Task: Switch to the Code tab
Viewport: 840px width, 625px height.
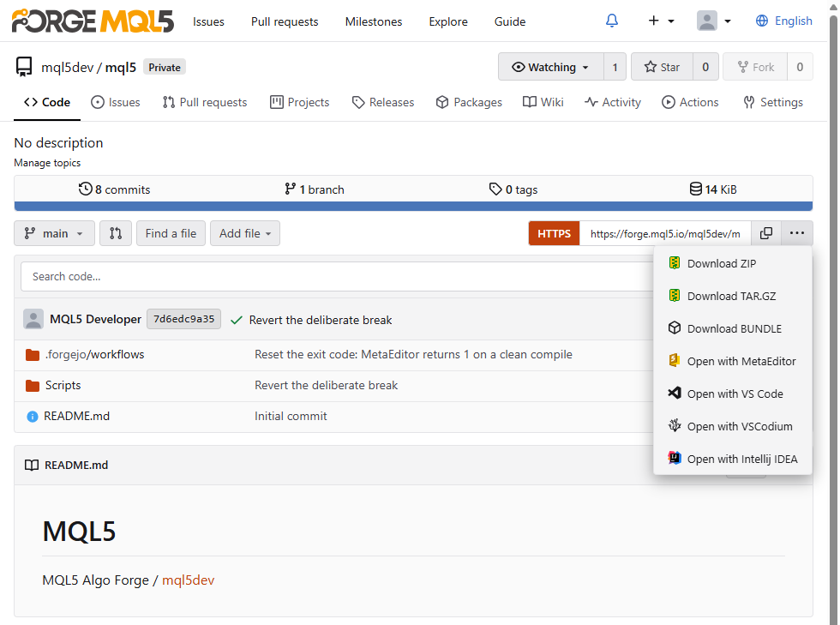Action: tap(47, 102)
